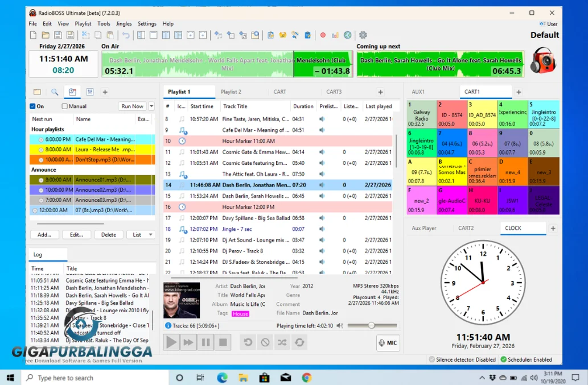Viewport: 588px width, 385px height.
Task: Add a new left panel tab with plus
Action: (x=105, y=92)
